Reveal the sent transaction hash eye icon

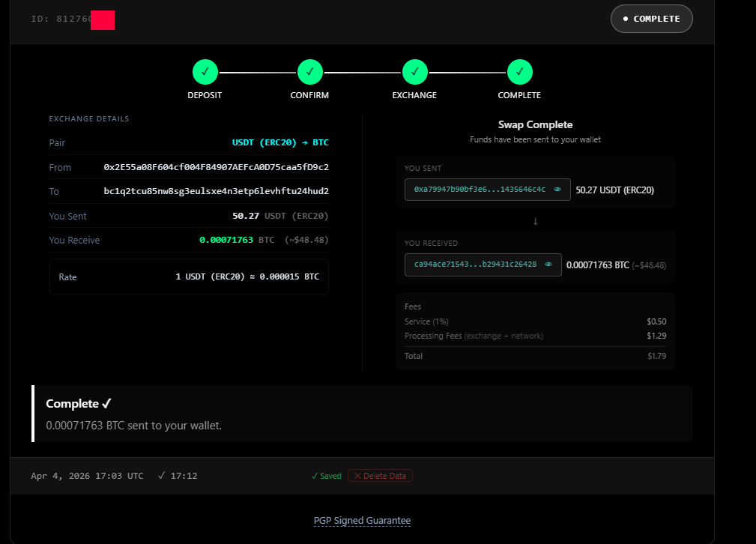click(x=557, y=190)
